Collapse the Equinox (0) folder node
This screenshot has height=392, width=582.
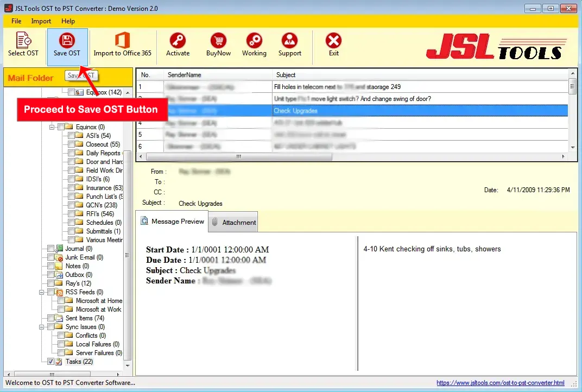(x=53, y=127)
